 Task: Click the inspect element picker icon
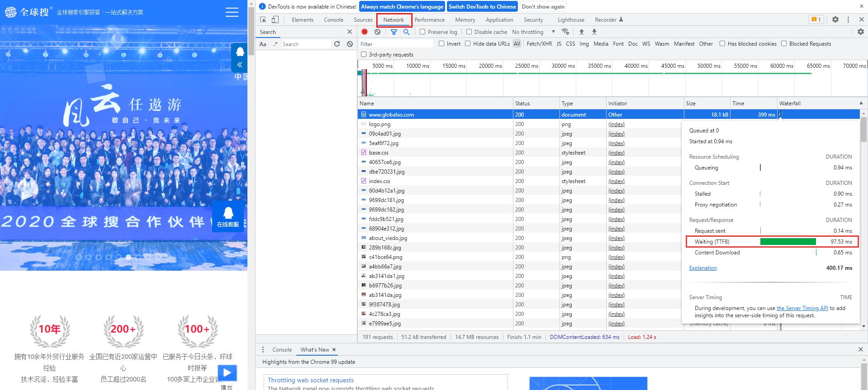click(x=263, y=19)
